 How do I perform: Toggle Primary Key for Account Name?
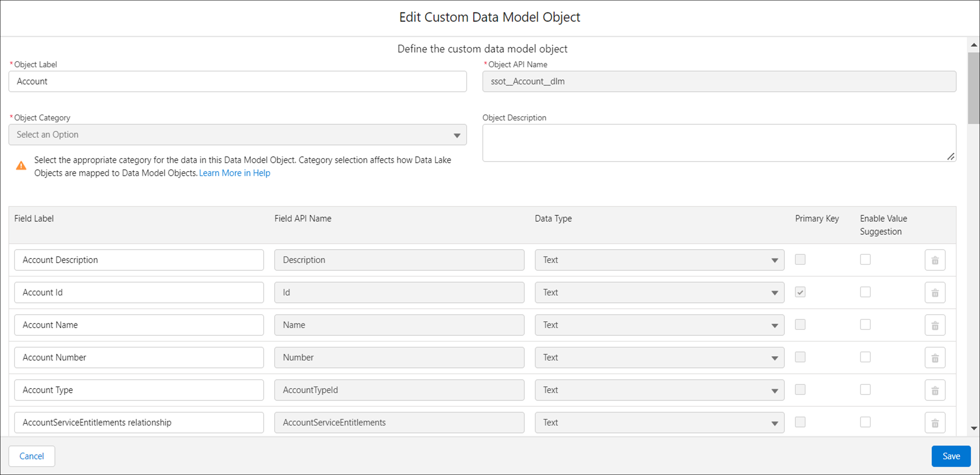coord(800,324)
